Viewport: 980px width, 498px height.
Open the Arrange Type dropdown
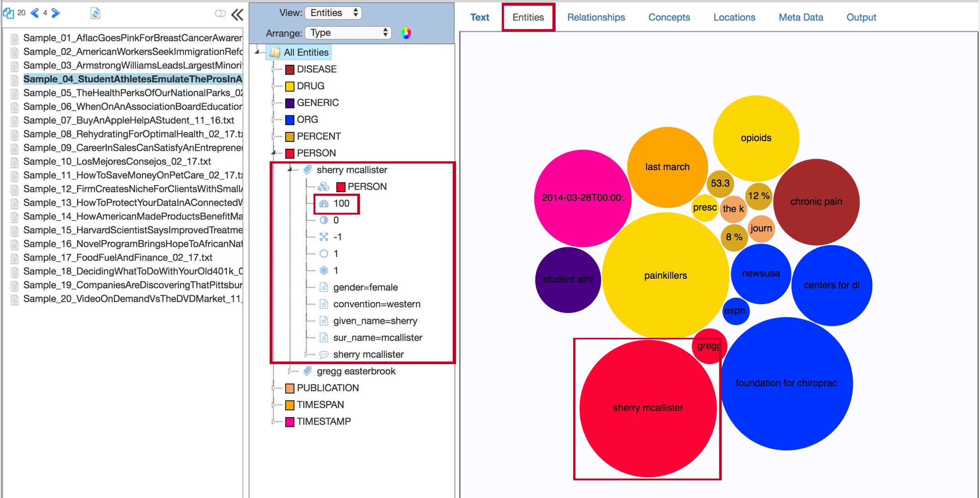pyautogui.click(x=348, y=33)
